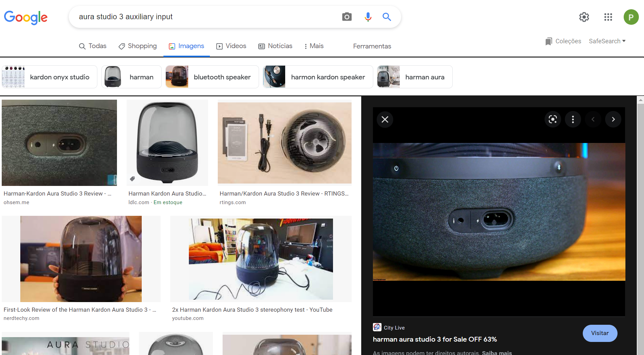Select the harman suggestion chip

coord(131,77)
